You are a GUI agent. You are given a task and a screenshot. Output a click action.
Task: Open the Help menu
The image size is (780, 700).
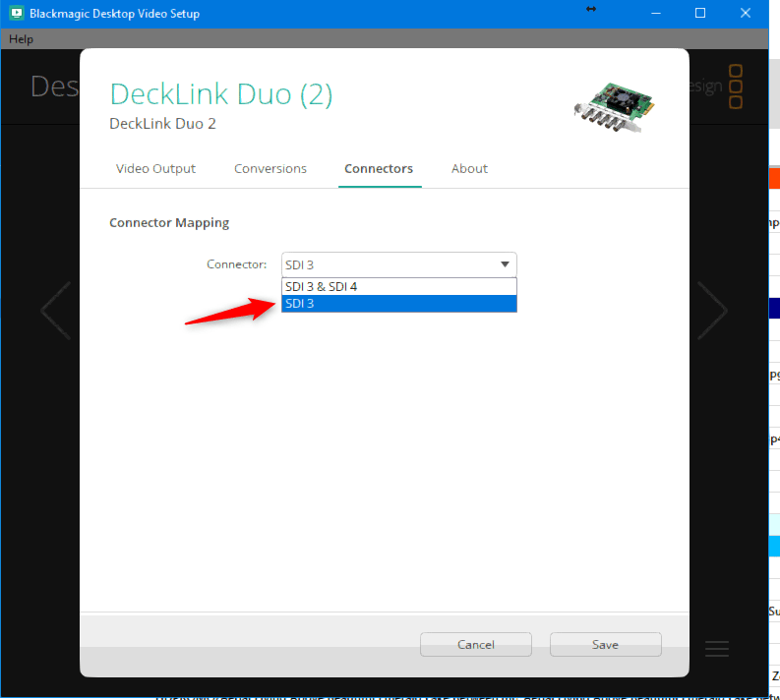(x=21, y=38)
